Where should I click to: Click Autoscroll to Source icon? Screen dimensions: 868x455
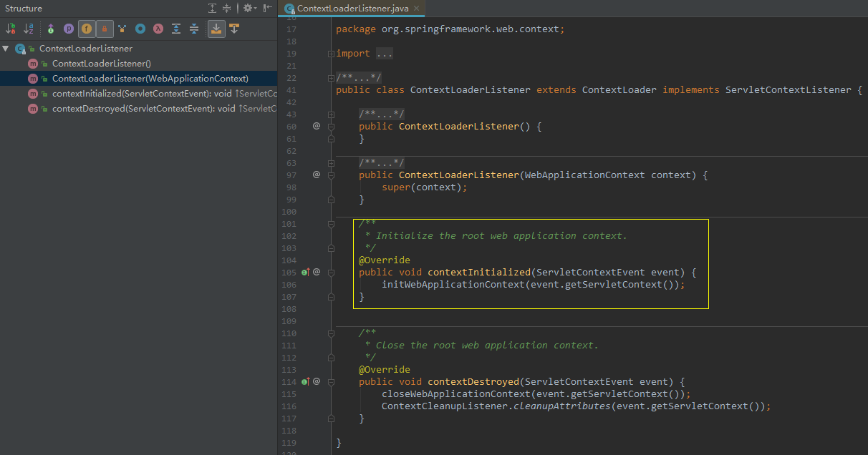pos(216,29)
